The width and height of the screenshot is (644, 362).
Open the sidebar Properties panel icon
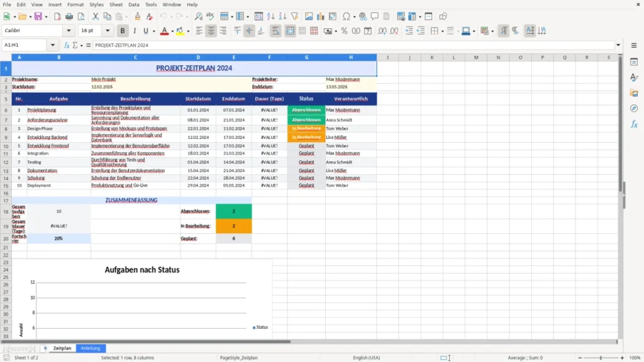coord(634,62)
